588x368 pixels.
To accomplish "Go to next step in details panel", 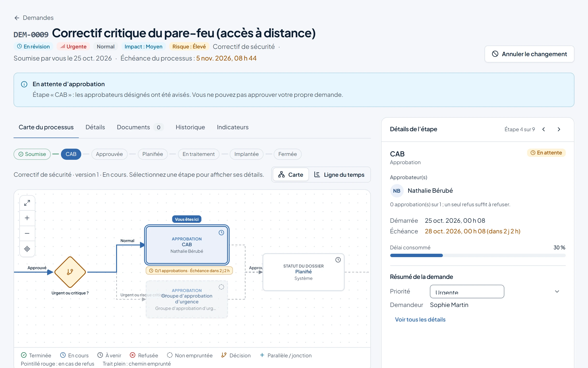I will coord(559,129).
